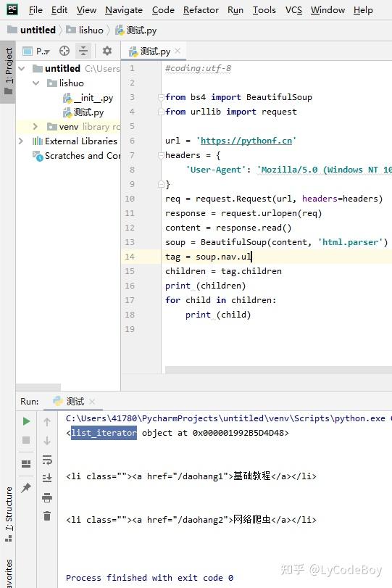Click fold end marker at line 9

click(162, 184)
